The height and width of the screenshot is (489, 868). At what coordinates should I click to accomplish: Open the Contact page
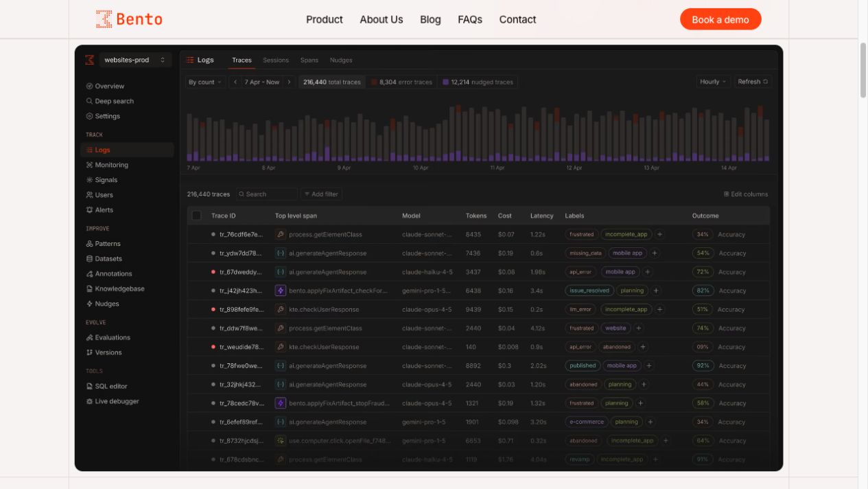[517, 19]
